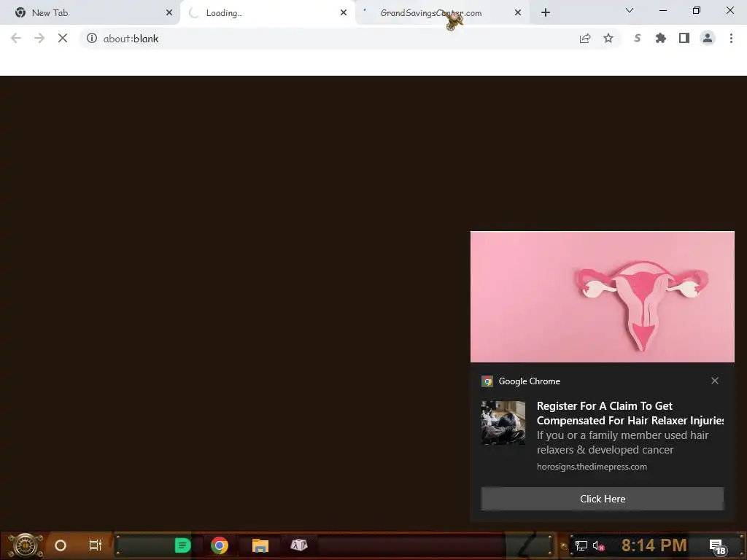Switch to the New Tab tab

point(90,13)
